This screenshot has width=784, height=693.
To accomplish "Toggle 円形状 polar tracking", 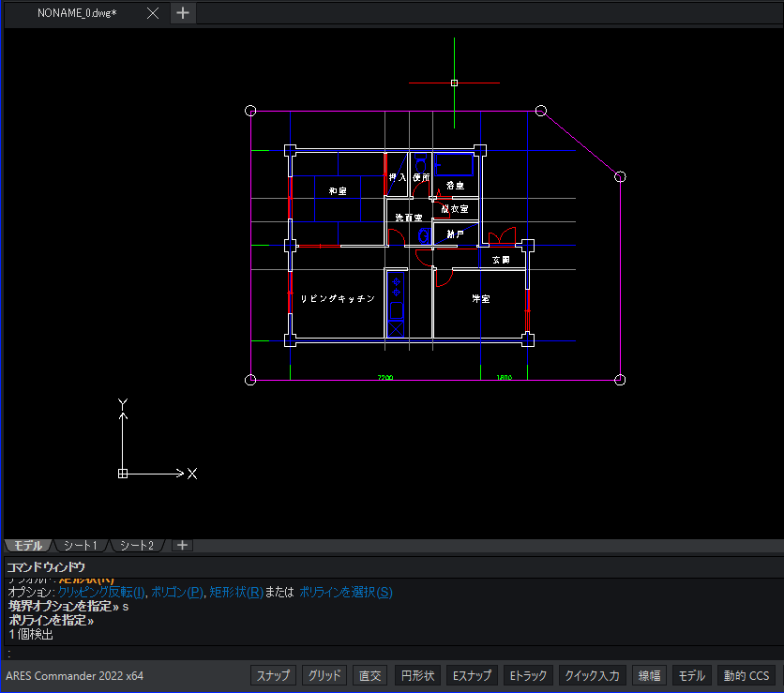I will pyautogui.click(x=417, y=675).
